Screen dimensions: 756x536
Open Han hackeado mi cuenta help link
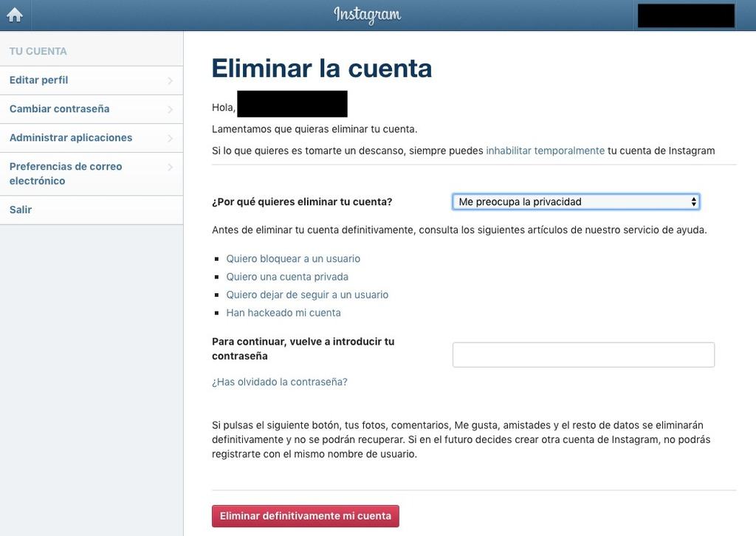click(x=283, y=312)
